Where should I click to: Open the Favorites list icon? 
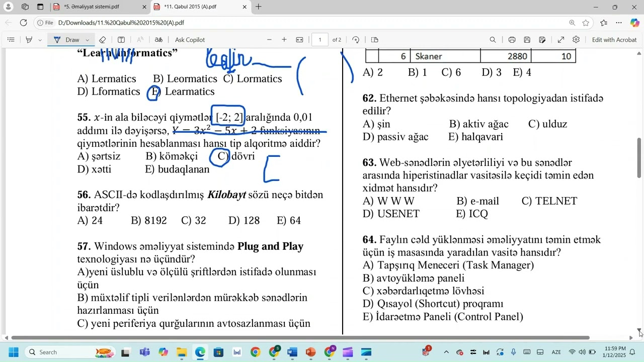[604, 23]
